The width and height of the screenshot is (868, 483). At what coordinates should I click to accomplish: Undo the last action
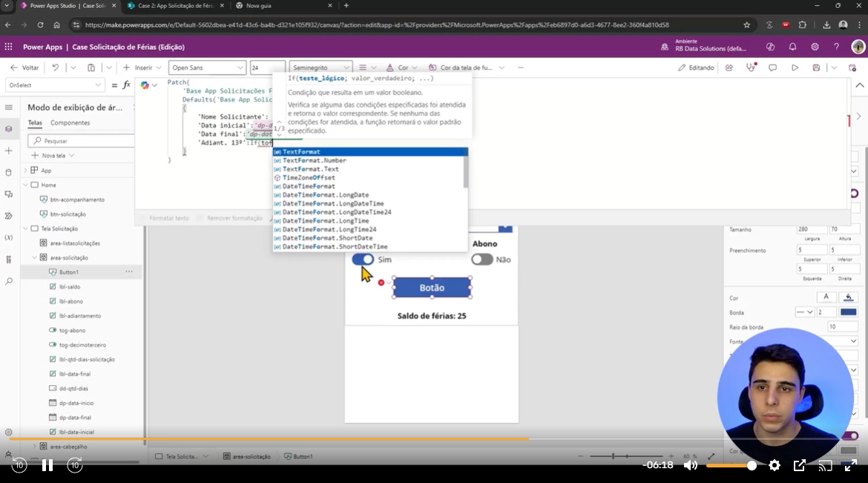coord(56,68)
